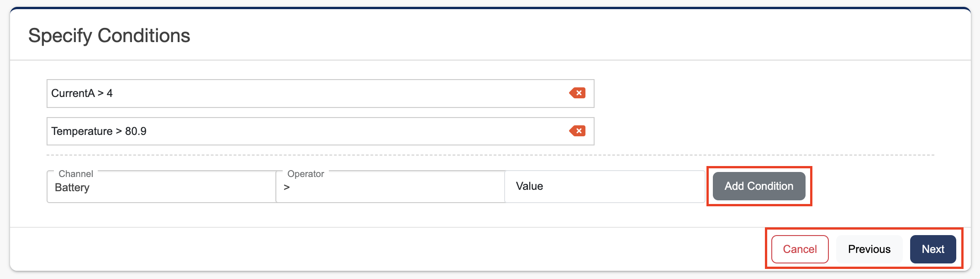Remove the Temperature > 80.9 condition

pyautogui.click(x=578, y=131)
